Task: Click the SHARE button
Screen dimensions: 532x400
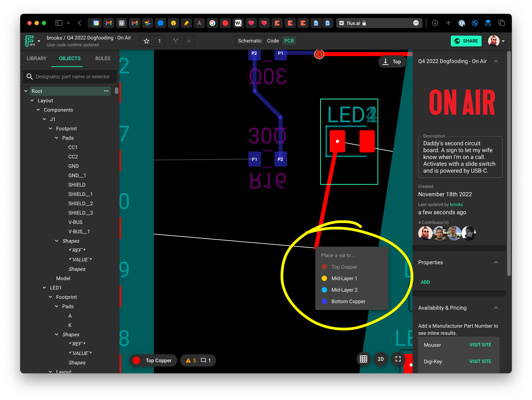Action: 466,41
